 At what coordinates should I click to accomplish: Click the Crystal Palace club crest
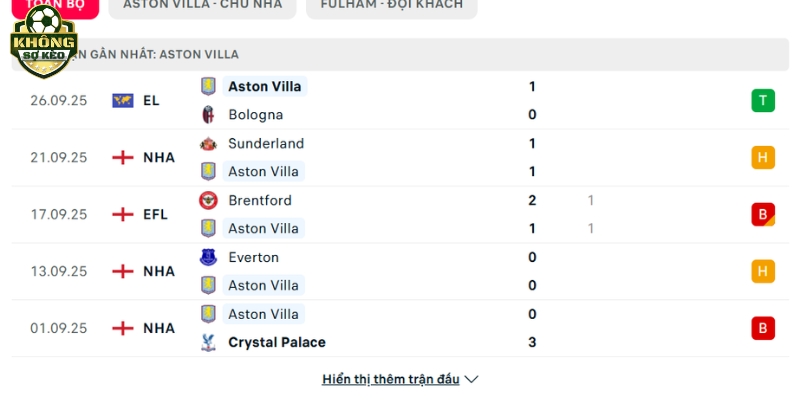click(208, 342)
